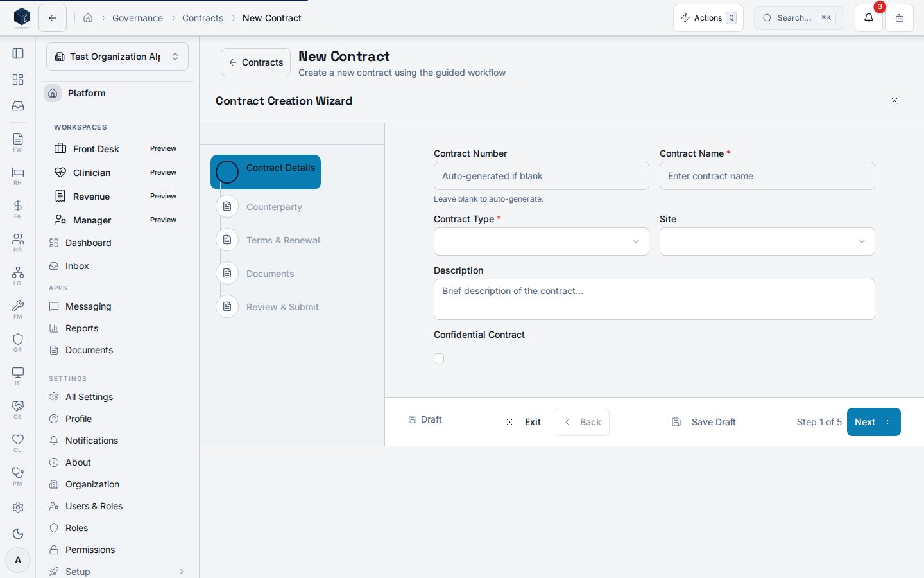
Task: Open the user avatar A
Action: click(x=18, y=560)
